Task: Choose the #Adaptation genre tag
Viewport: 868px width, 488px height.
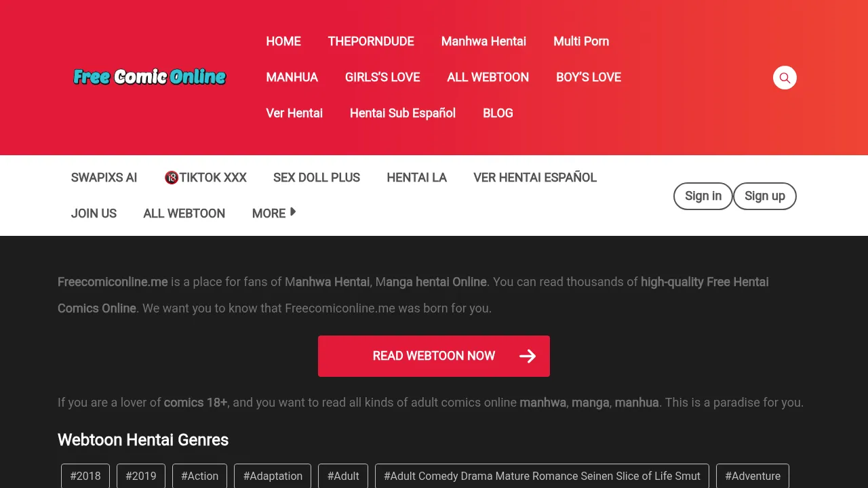Action: (x=273, y=476)
